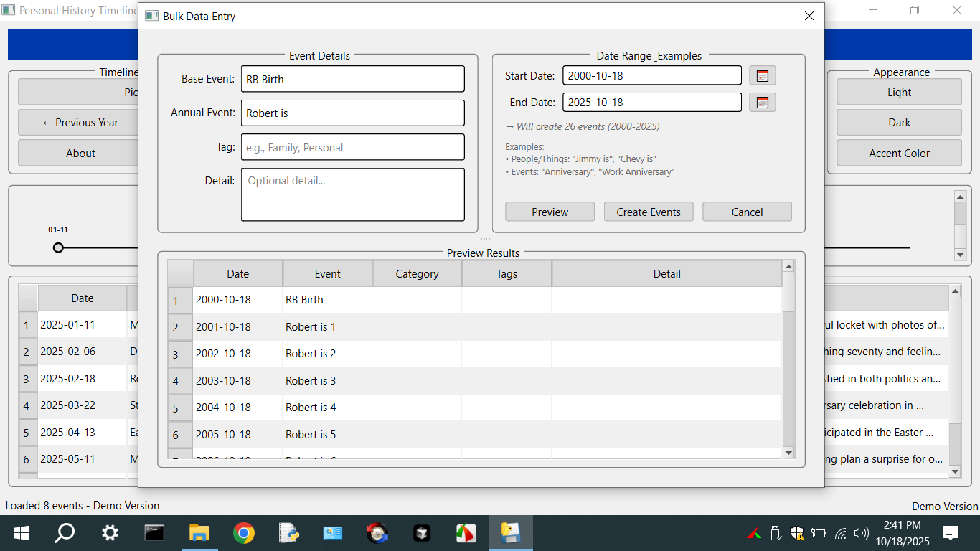Viewport: 980px width, 551px height.
Task: Focus the Base Event text field
Action: [x=352, y=79]
